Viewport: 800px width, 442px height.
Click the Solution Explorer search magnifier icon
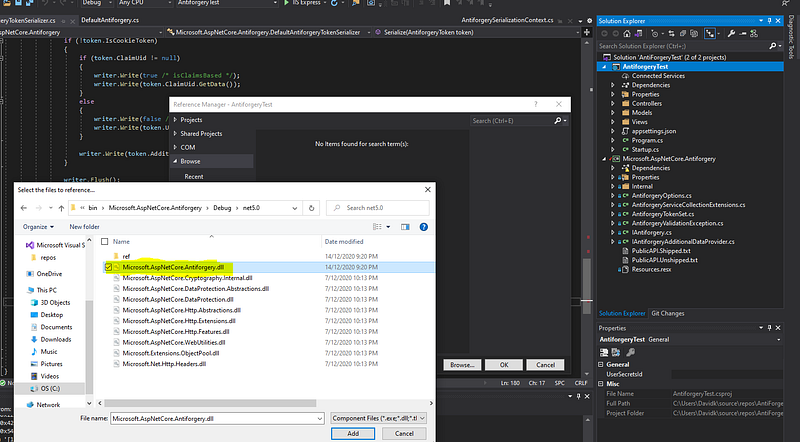point(773,46)
